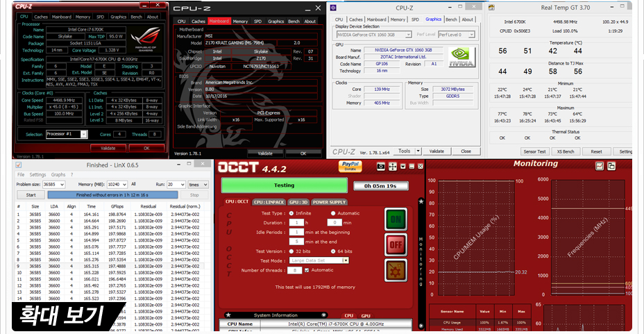Choose the 32 bits test version
This screenshot has height=334, width=644.
pos(291,251)
